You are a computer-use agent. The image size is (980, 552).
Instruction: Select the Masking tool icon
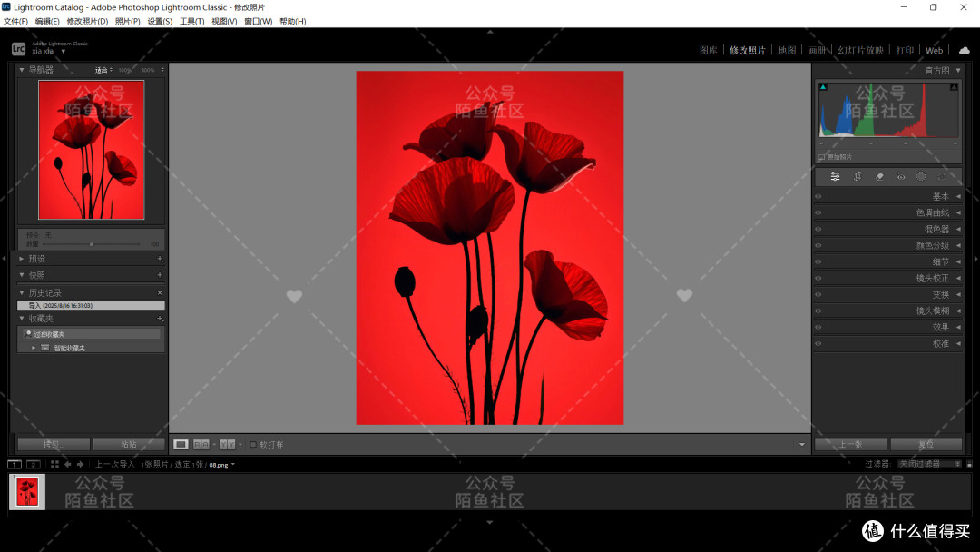tap(921, 177)
